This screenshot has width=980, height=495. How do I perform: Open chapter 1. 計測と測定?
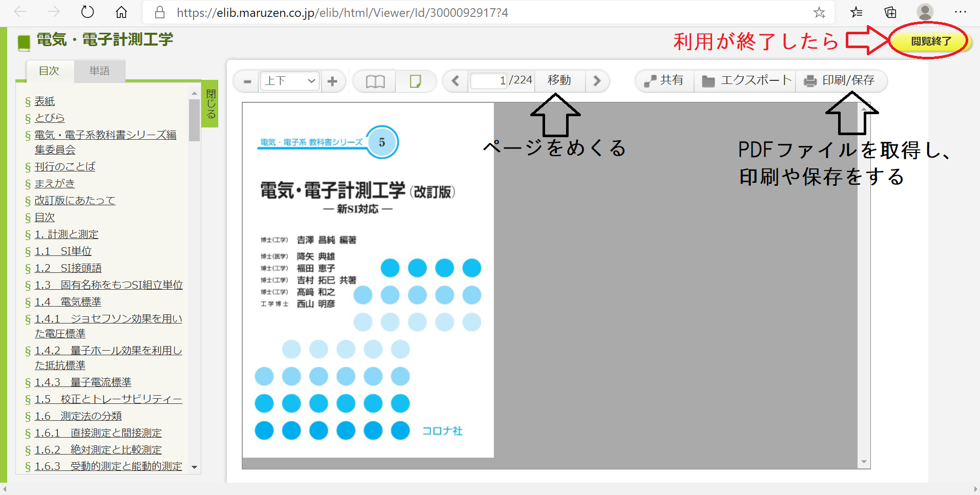click(x=66, y=234)
